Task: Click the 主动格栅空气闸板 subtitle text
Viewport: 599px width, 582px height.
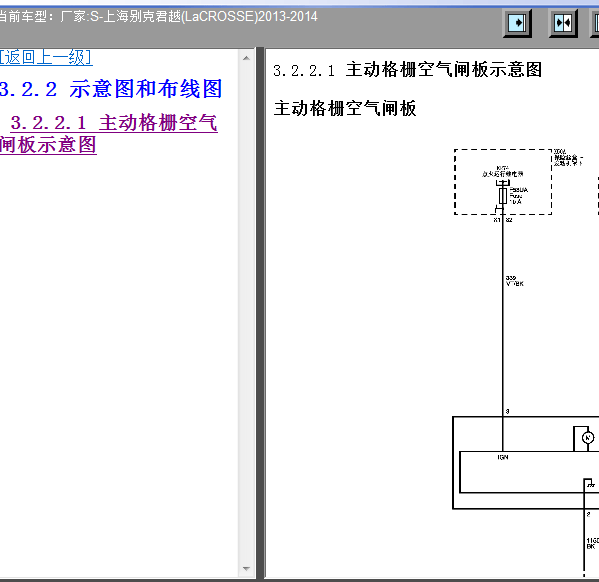Action: click(345, 108)
